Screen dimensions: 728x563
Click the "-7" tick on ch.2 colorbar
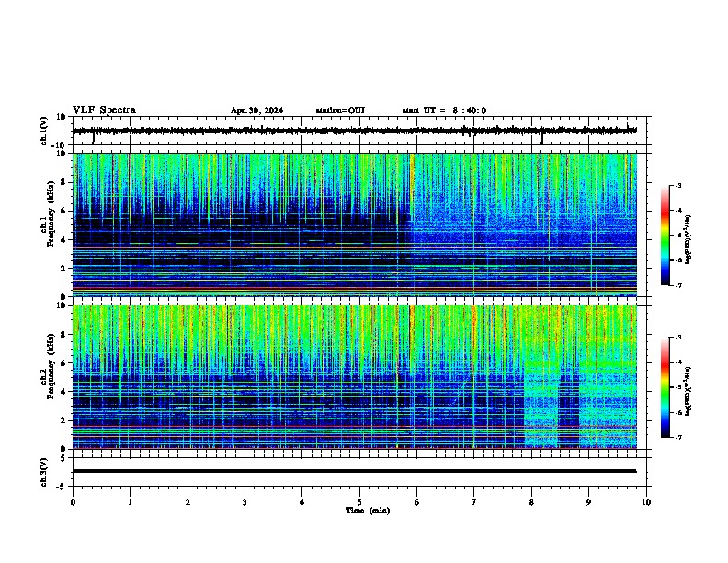pos(677,437)
